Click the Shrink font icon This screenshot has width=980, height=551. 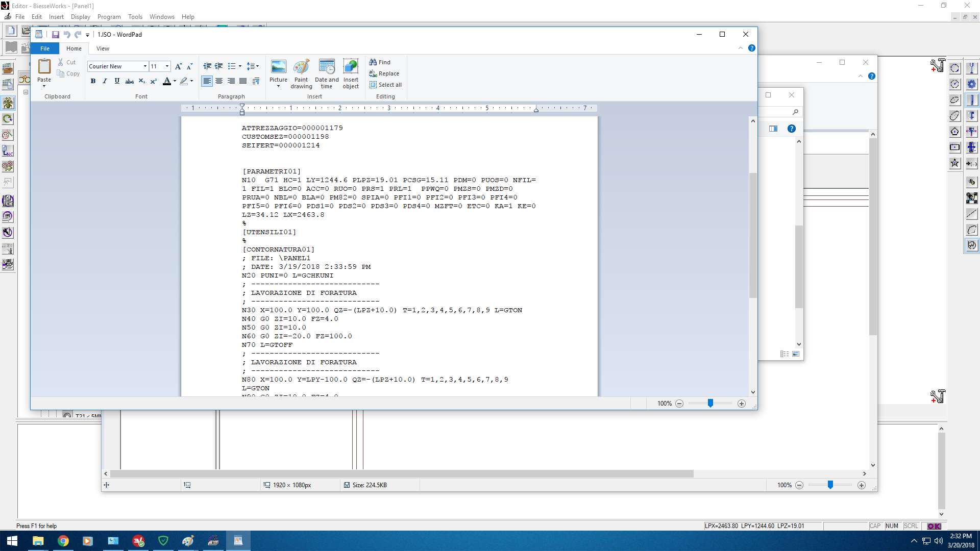click(x=189, y=66)
